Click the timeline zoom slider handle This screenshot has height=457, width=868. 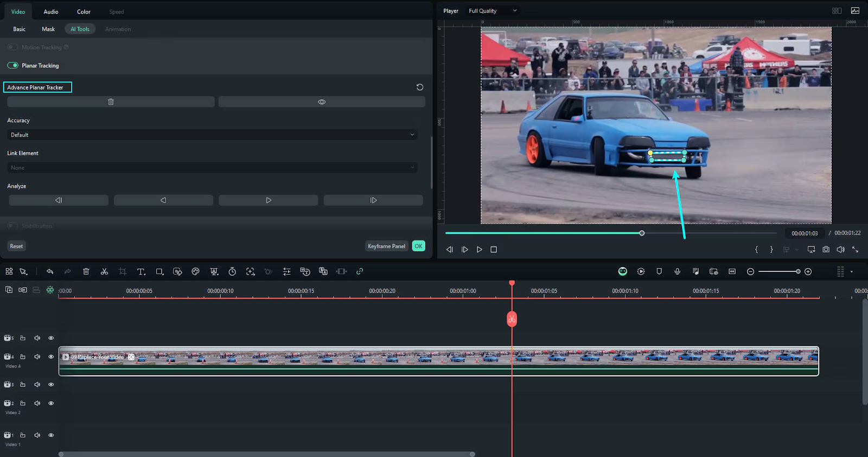tap(798, 271)
